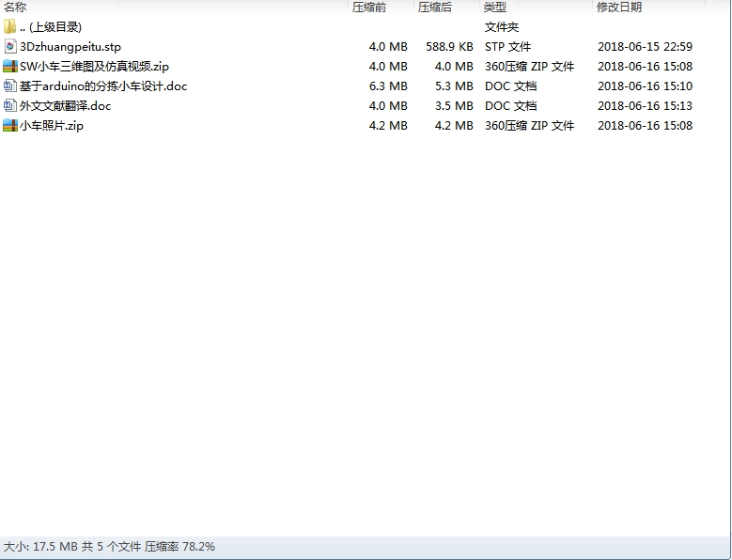Sort by the 压缩前 column header
732x560 pixels.
(x=368, y=7)
